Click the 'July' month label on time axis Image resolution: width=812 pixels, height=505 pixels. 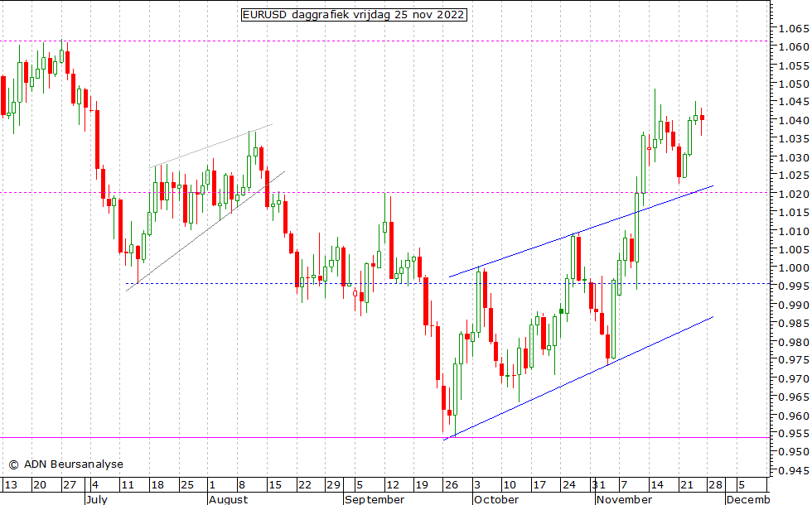pyautogui.click(x=97, y=499)
